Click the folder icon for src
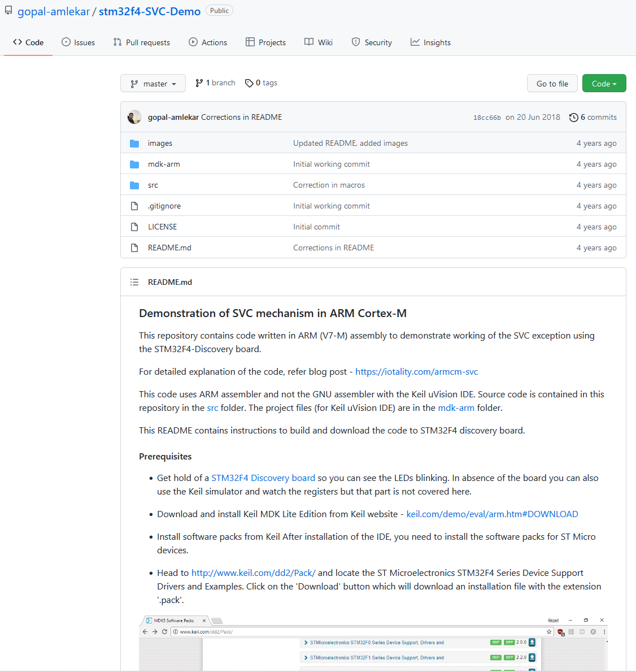636x672 pixels. [134, 185]
